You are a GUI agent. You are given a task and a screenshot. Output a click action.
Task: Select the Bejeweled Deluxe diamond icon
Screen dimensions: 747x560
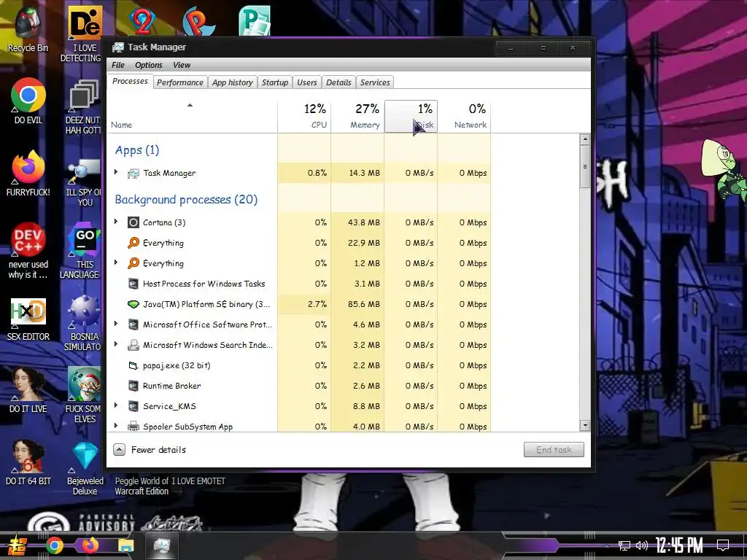[85, 456]
